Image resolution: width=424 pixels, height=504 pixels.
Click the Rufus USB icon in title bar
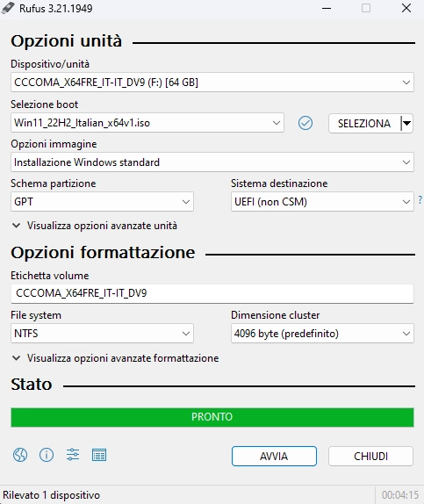[x=8, y=8]
